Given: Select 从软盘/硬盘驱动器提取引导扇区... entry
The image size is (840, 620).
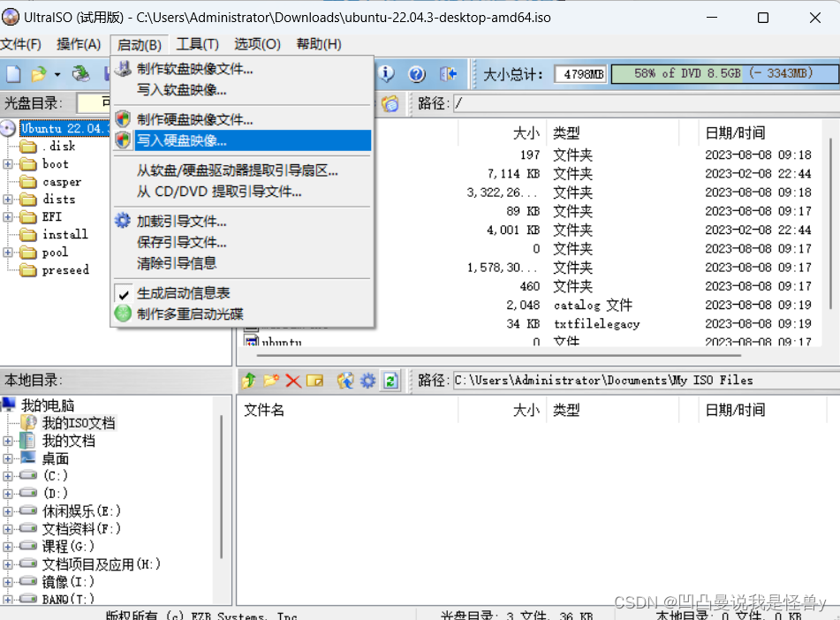Looking at the screenshot, I should pos(243,170).
